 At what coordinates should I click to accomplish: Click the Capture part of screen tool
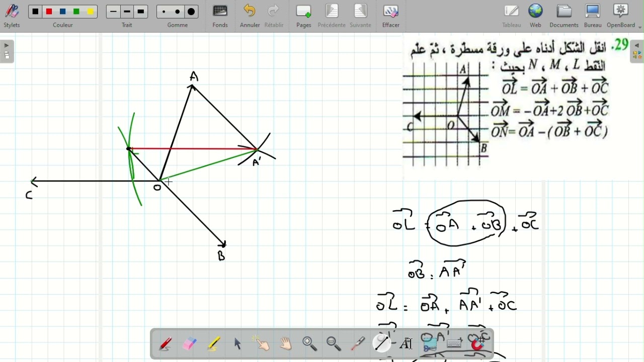(x=431, y=344)
